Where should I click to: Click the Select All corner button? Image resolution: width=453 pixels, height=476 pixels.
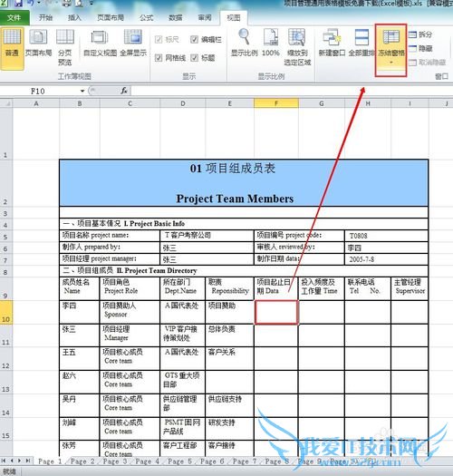coord(6,103)
